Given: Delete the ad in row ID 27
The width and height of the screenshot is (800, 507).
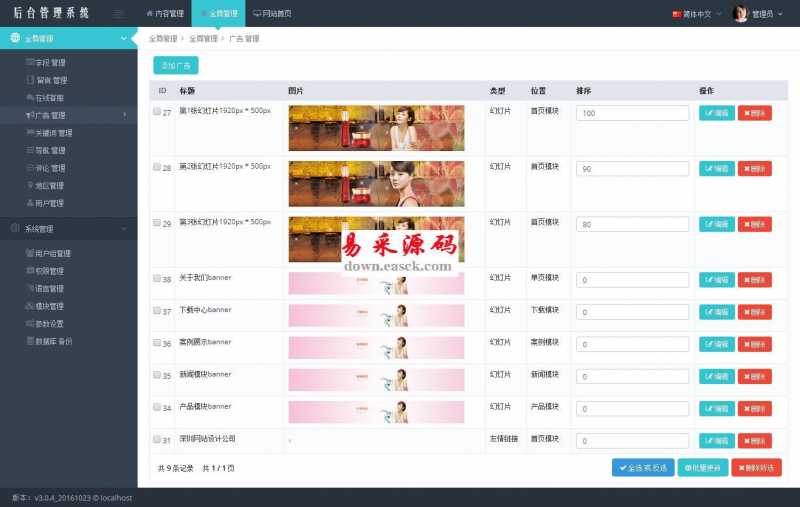Looking at the screenshot, I should 755,113.
